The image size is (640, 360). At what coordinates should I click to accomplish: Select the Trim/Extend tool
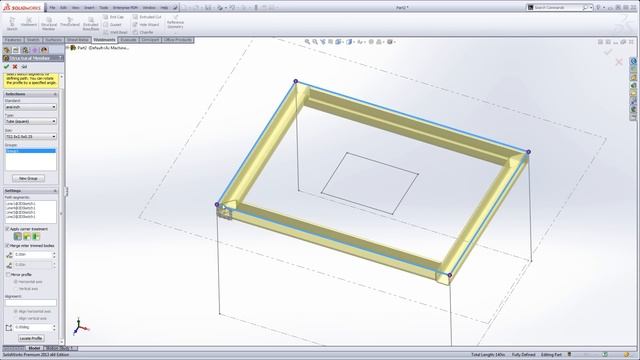click(70, 22)
